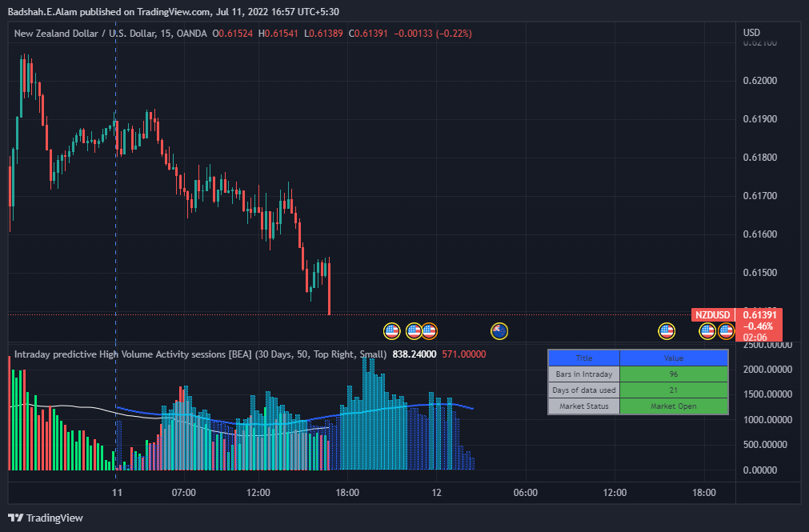Click the 1000.00000 indicator axis label
The width and height of the screenshot is (809, 532).
pyautogui.click(x=767, y=419)
